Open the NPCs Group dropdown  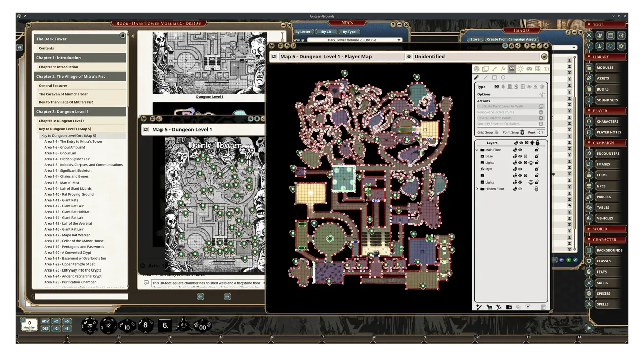pyautogui.click(x=355, y=40)
